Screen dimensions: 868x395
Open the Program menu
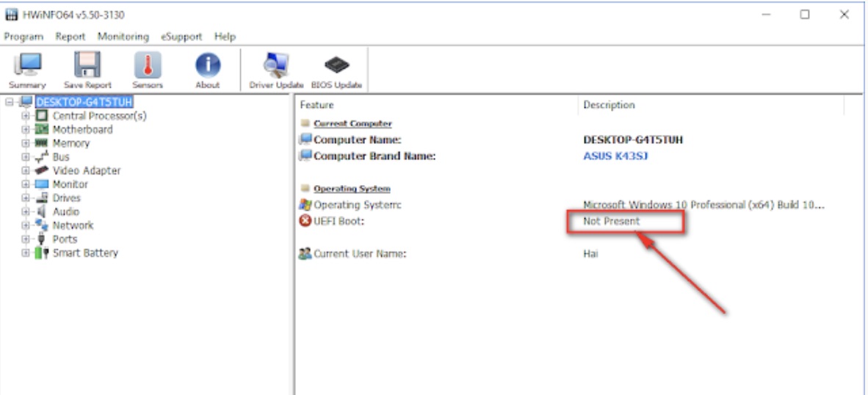(x=23, y=37)
